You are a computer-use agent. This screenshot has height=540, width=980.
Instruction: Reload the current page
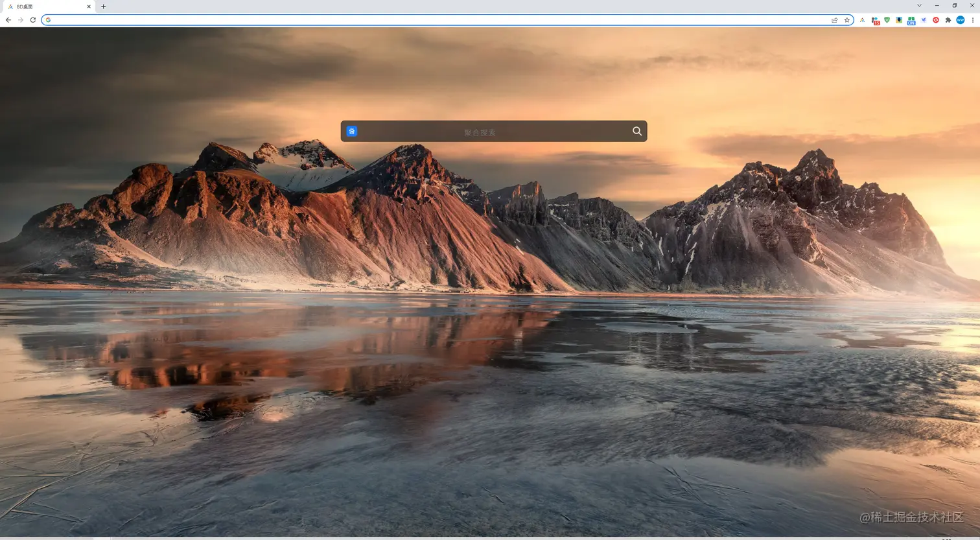(x=32, y=20)
